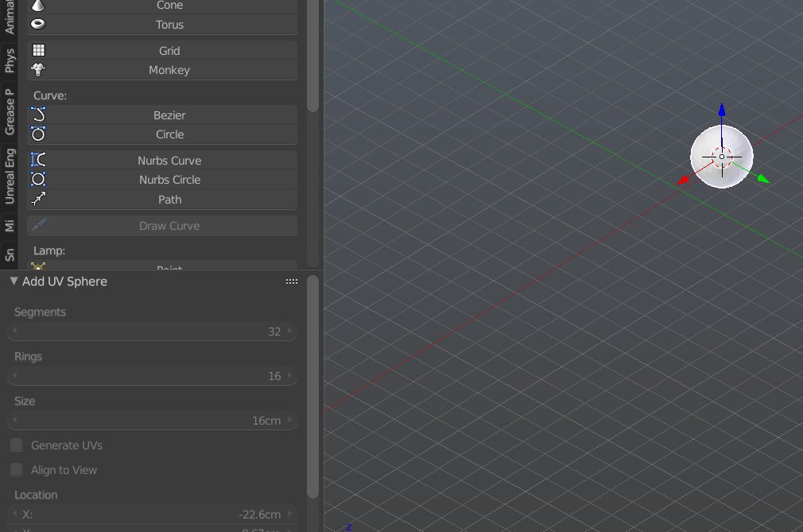Enable the Generate UVs checkbox
Image resolution: width=803 pixels, height=532 pixels.
pyautogui.click(x=17, y=445)
